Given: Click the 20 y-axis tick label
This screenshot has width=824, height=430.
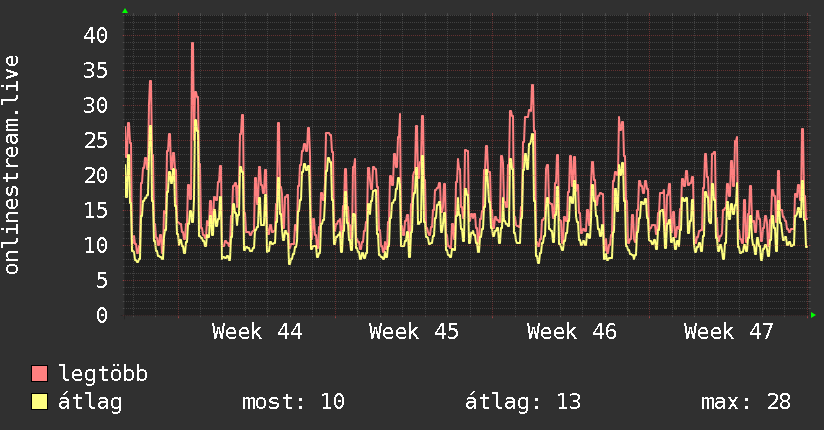Looking at the screenshot, I should coord(96,175).
